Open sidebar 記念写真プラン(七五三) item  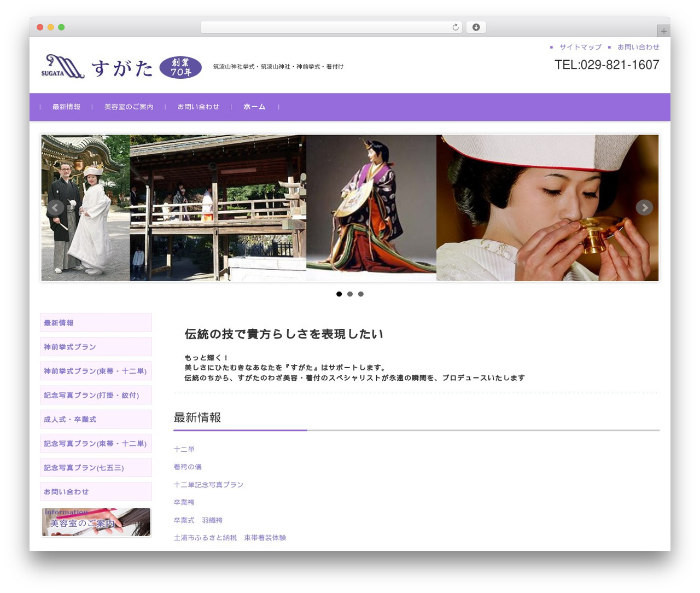(96, 467)
